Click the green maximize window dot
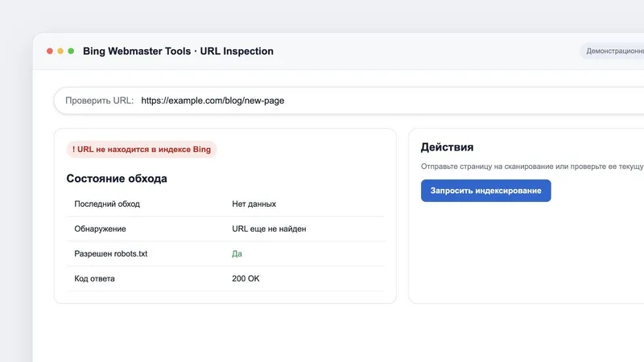This screenshot has height=362, width=644. (x=71, y=51)
